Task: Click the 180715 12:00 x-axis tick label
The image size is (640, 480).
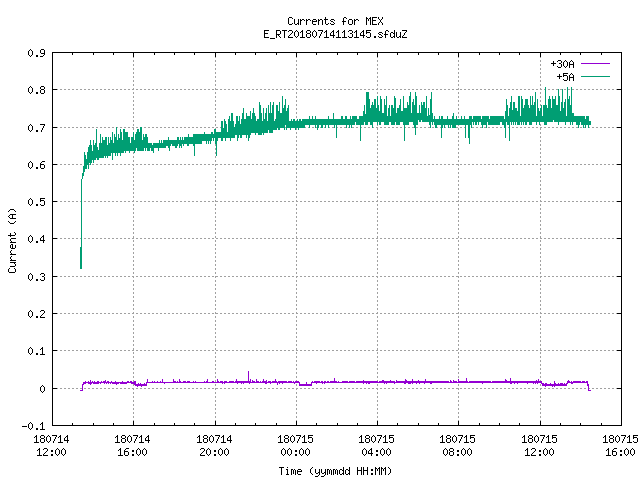Action: 539,446
